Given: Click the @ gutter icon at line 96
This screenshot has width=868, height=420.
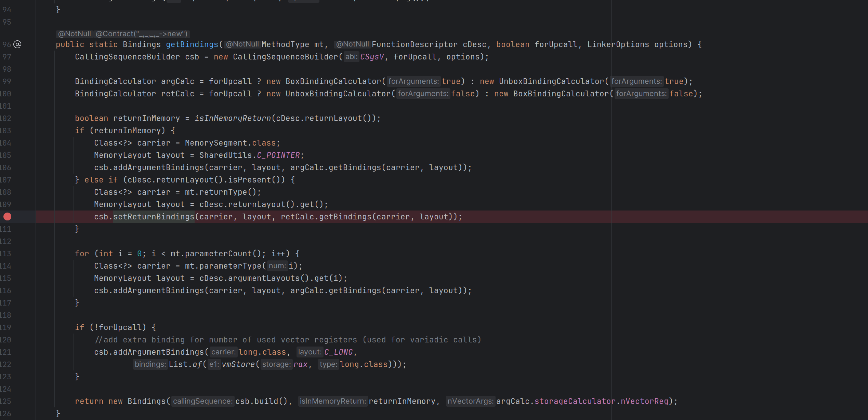Looking at the screenshot, I should 17,44.
